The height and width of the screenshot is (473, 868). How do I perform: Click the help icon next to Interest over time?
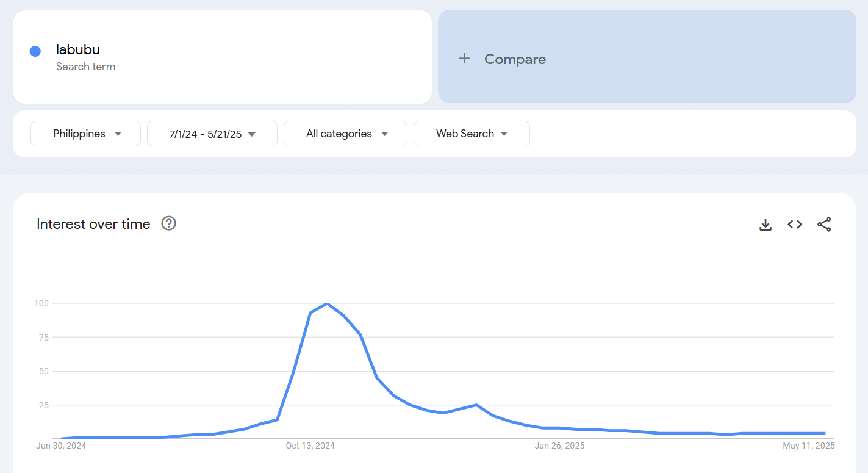tap(168, 223)
